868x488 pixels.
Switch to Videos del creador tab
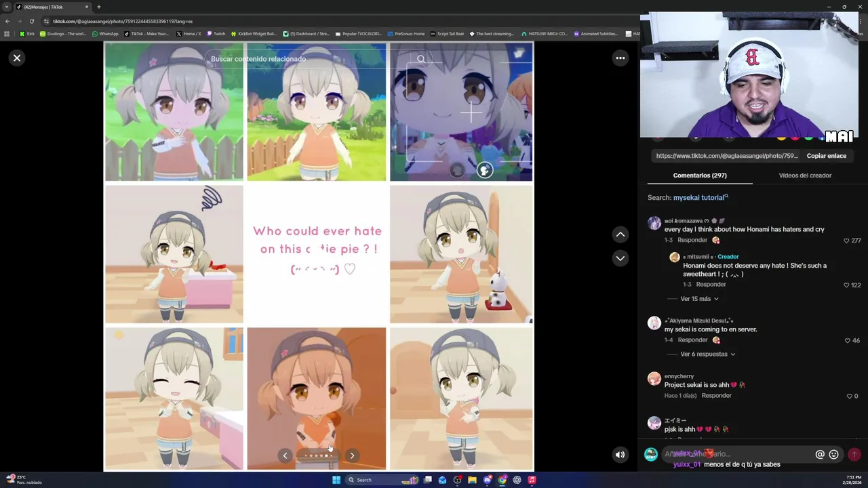805,176
